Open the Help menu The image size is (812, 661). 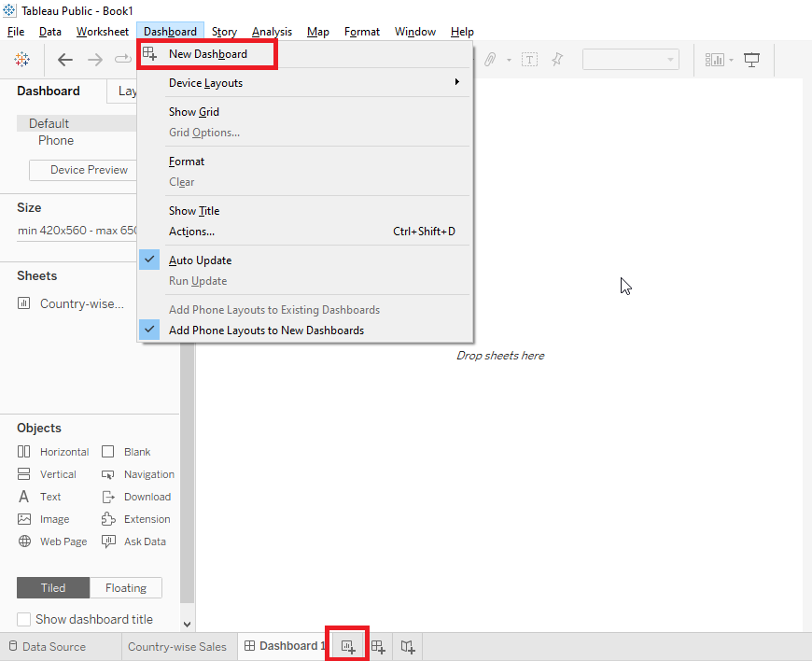click(x=462, y=32)
